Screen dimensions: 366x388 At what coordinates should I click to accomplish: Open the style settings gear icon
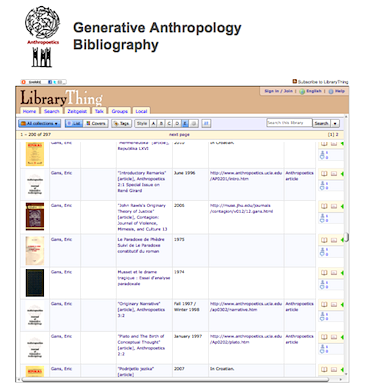pyautogui.click(x=194, y=123)
